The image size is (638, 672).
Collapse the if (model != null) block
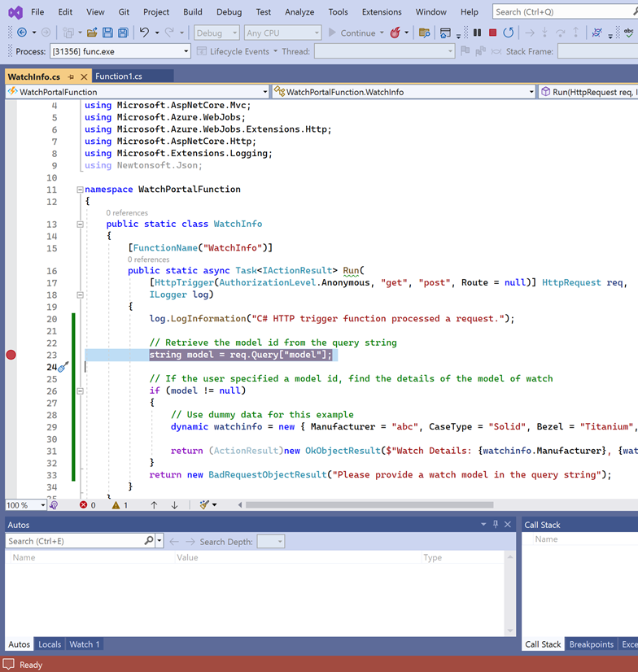point(80,391)
